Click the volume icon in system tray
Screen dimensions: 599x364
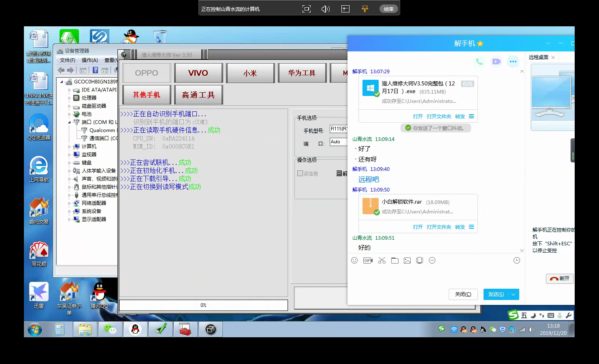pos(532,330)
